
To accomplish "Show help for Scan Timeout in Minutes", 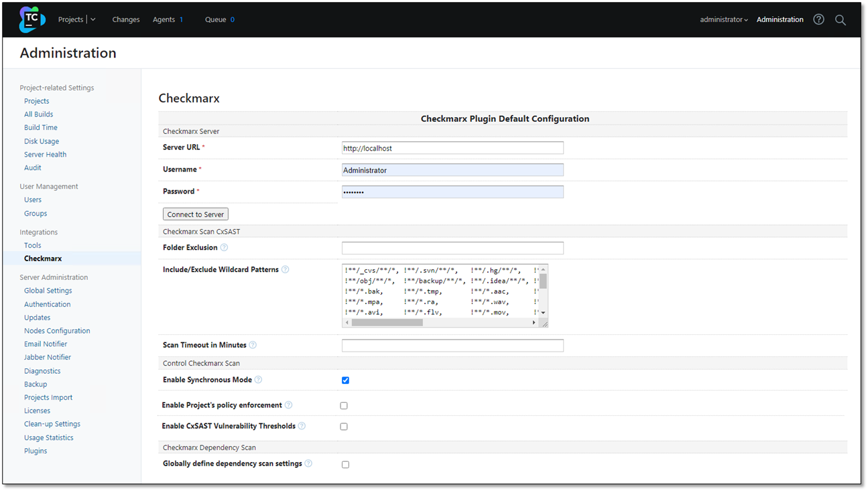I will 253,345.
